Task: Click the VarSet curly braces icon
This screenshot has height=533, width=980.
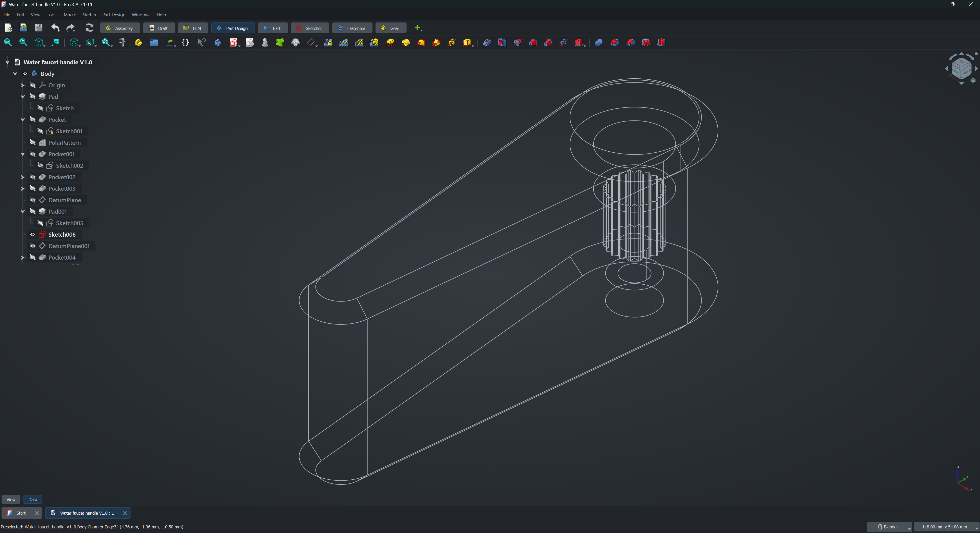Action: point(185,42)
